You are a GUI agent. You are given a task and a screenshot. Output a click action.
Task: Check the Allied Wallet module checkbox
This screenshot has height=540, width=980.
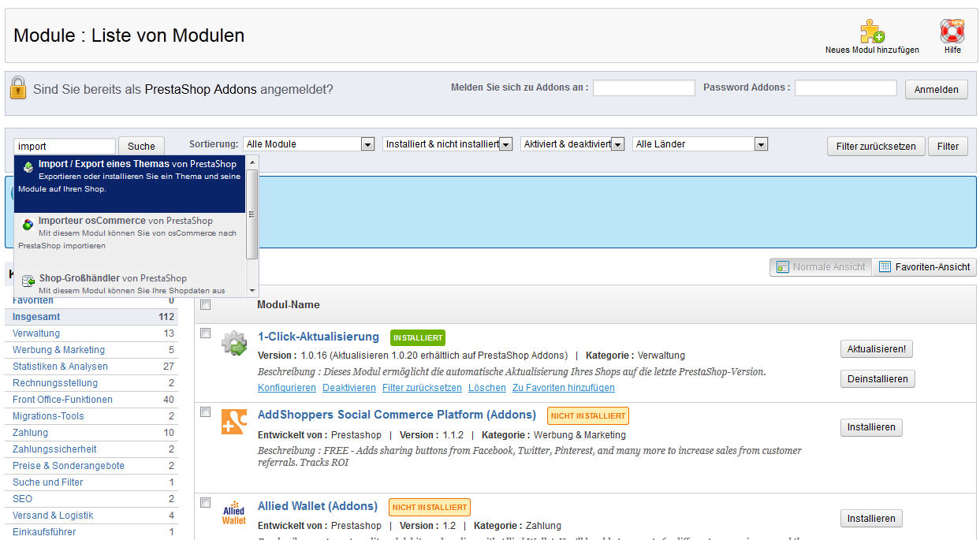click(206, 502)
